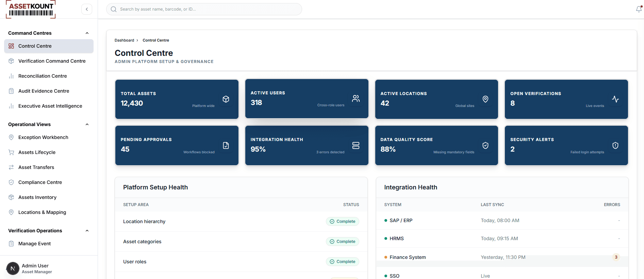Screen dimensions: 644x279
Task: Click the Control Centre breadcrumb
Action: click(156, 40)
